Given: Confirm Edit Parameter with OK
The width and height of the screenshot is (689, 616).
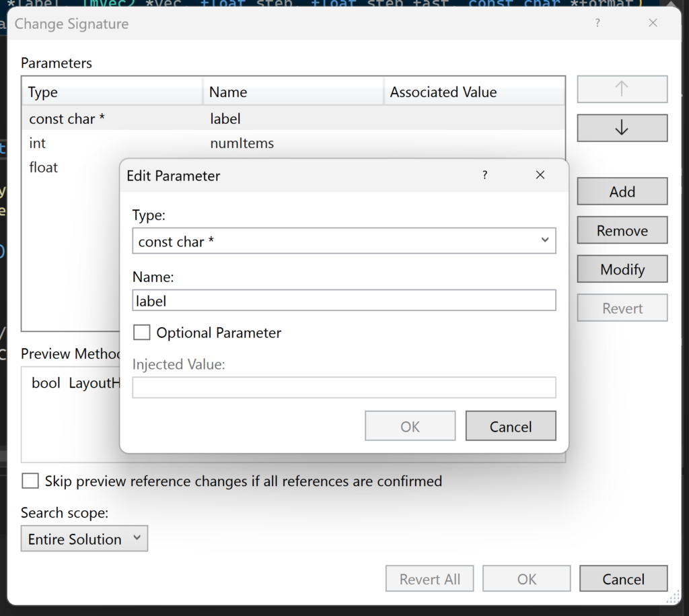Looking at the screenshot, I should coord(410,425).
